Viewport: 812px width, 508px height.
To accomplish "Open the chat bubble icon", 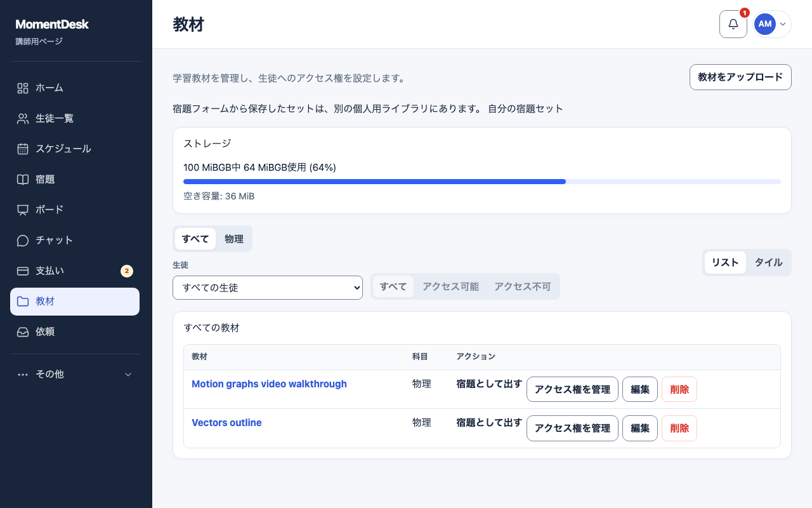I will pyautogui.click(x=23, y=241).
